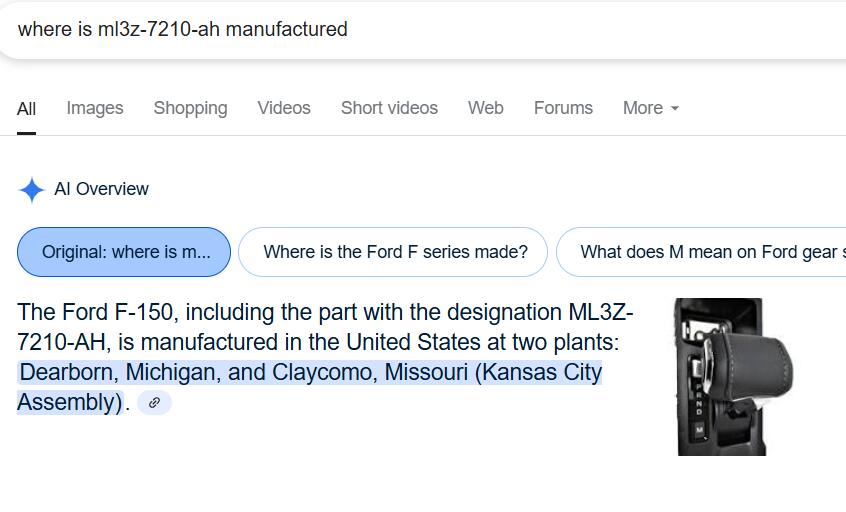Click the link icon after Assembly
The width and height of the screenshot is (846, 512).
point(154,402)
